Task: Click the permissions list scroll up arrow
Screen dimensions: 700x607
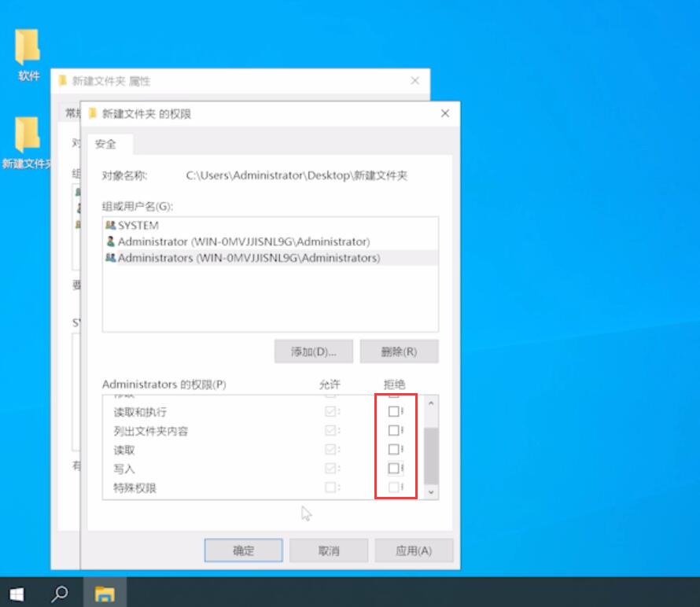Action: tap(431, 403)
